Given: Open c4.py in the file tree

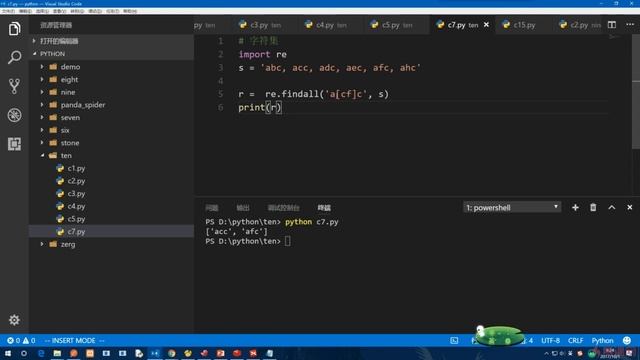Looking at the screenshot, I should pos(111,206).
